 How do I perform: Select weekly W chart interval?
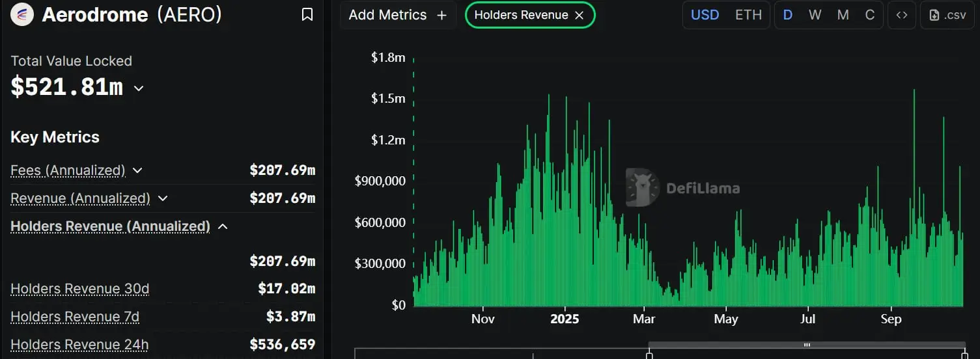click(815, 15)
